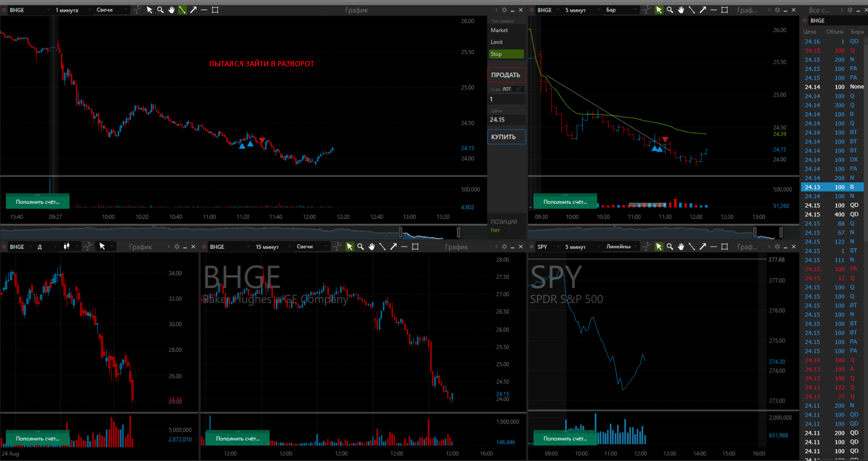The width and height of the screenshot is (868, 461).
Task: Toggle trend line tool in 1-minute chart
Action: tap(182, 10)
